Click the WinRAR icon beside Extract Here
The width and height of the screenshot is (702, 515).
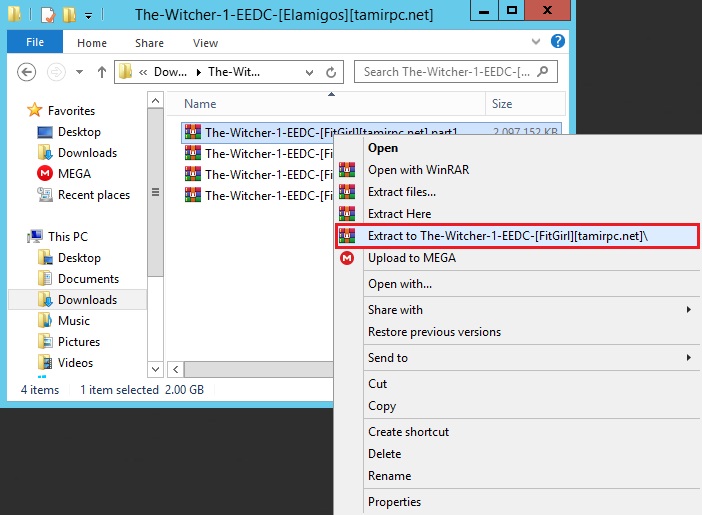[347, 213]
